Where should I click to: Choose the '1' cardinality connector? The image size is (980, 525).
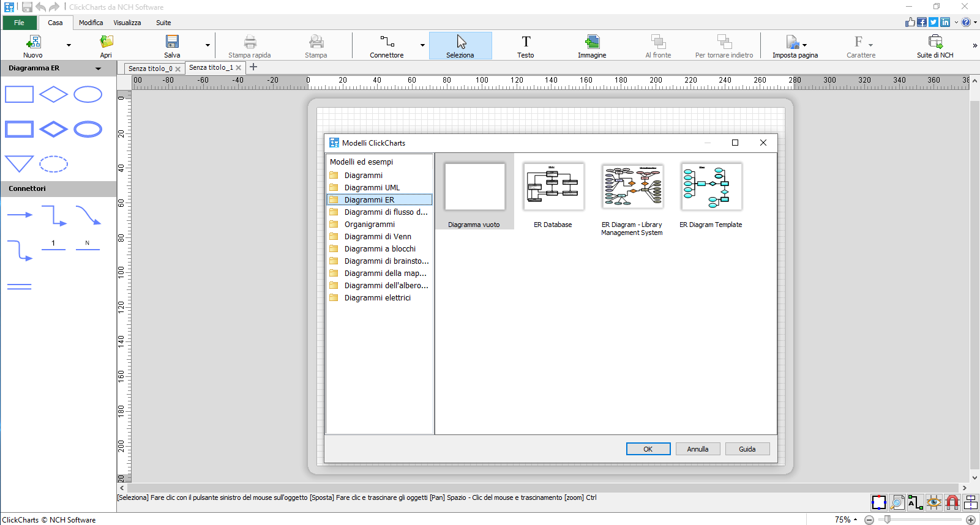tap(54, 245)
